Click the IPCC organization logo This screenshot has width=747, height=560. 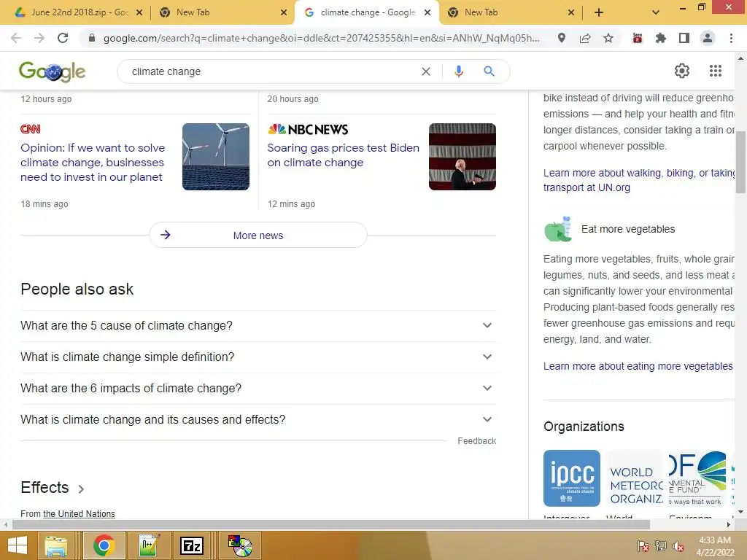coord(572,478)
